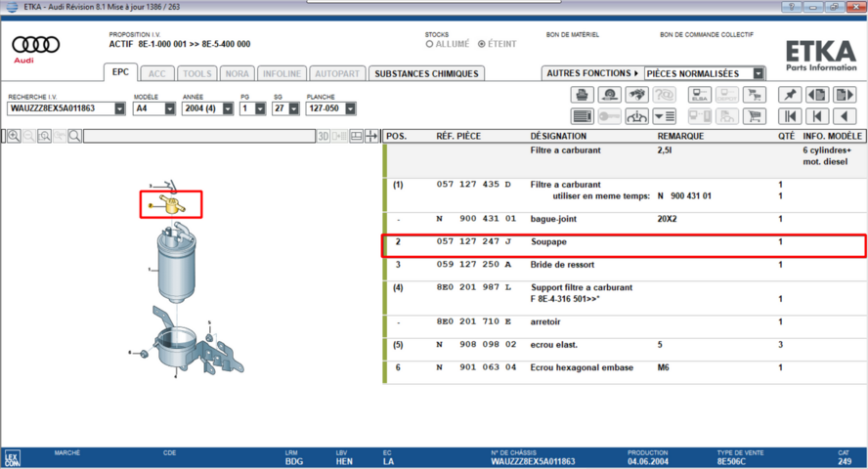Screen dimensions: 868x469
Task: Click the production date 04.06.2004
Action: click(x=648, y=461)
